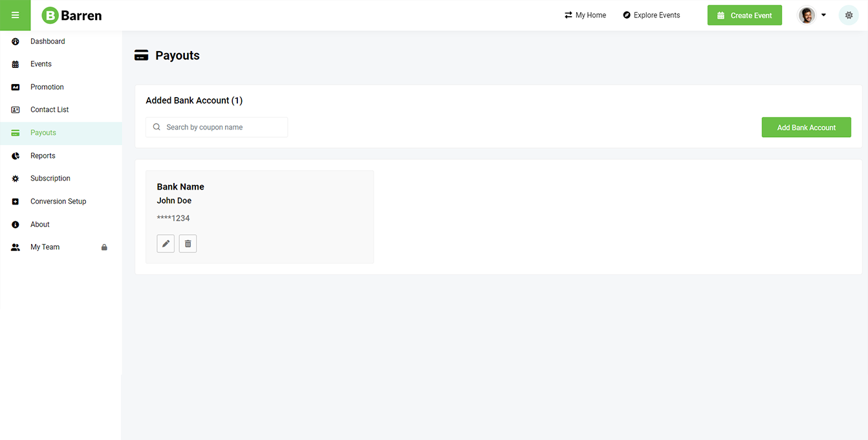The width and height of the screenshot is (868, 440).
Task: Go to Explore Events
Action: [651, 16]
